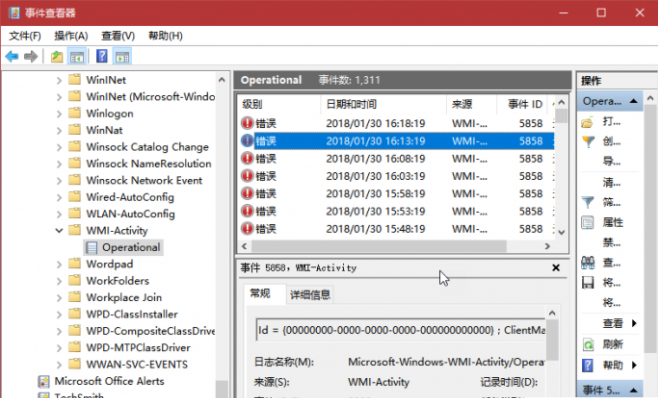Click the Up one level folder icon
This screenshot has width=658, height=398.
tap(57, 56)
